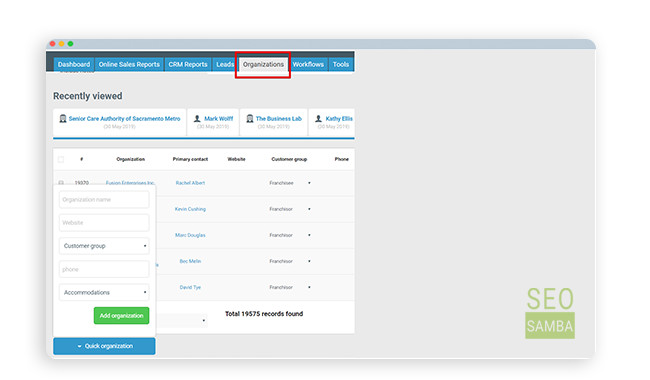Click the yellow window minimize dot
Image resolution: width=650 pixels, height=380 pixels.
pyautogui.click(x=61, y=44)
